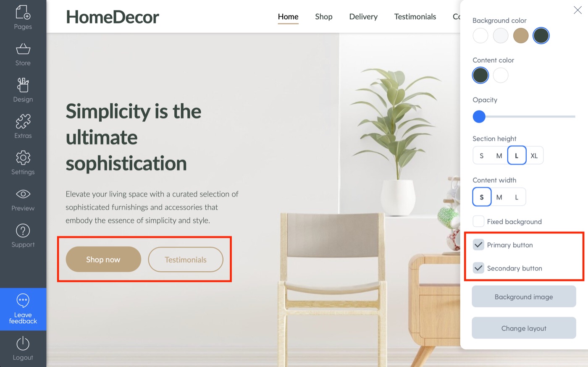Click the Change layout button
588x367 pixels.
524,328
